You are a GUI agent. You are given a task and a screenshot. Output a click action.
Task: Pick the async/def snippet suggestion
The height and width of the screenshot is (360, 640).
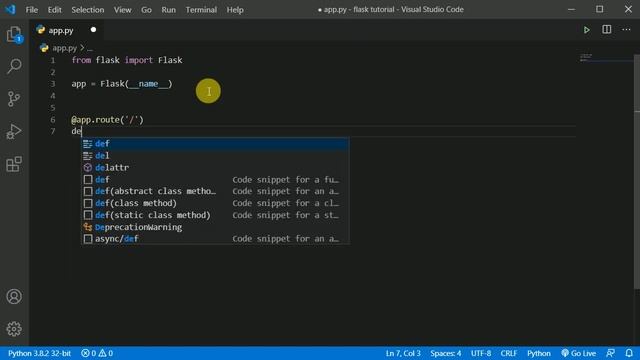[215, 239]
